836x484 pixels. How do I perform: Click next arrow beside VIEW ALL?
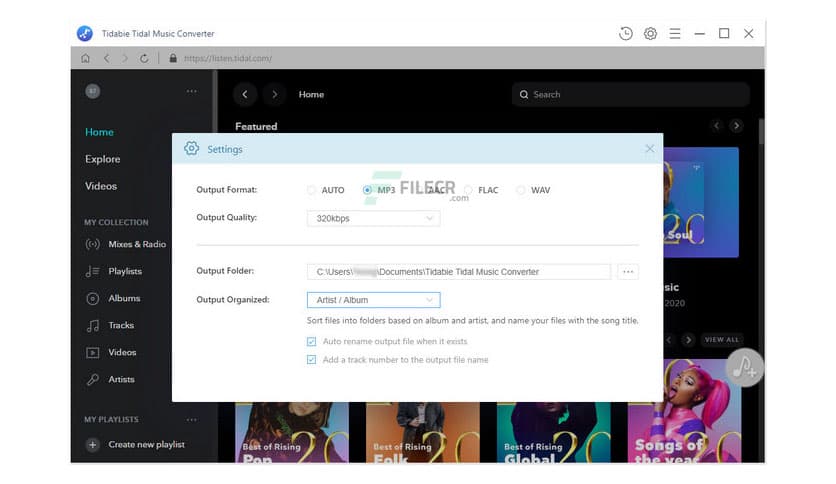point(688,340)
